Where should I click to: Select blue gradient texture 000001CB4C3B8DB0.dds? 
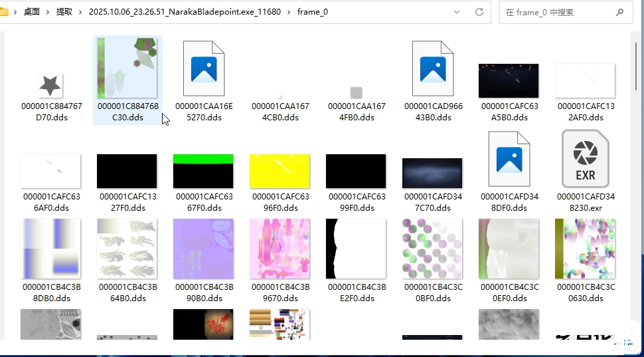[50, 249]
